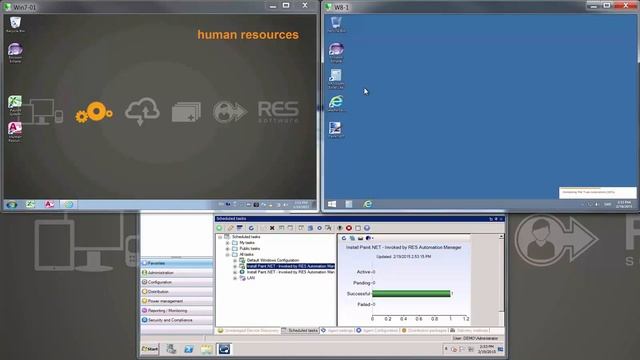640x360 pixels.
Task: Open Recycle Bin on Win7-01 desktop
Action: tap(15, 24)
